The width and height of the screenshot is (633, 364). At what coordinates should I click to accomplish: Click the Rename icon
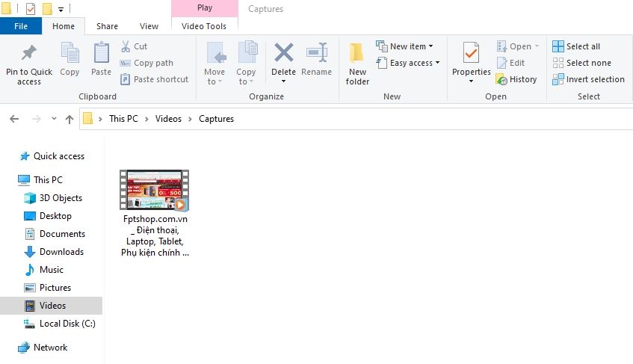pos(317,53)
